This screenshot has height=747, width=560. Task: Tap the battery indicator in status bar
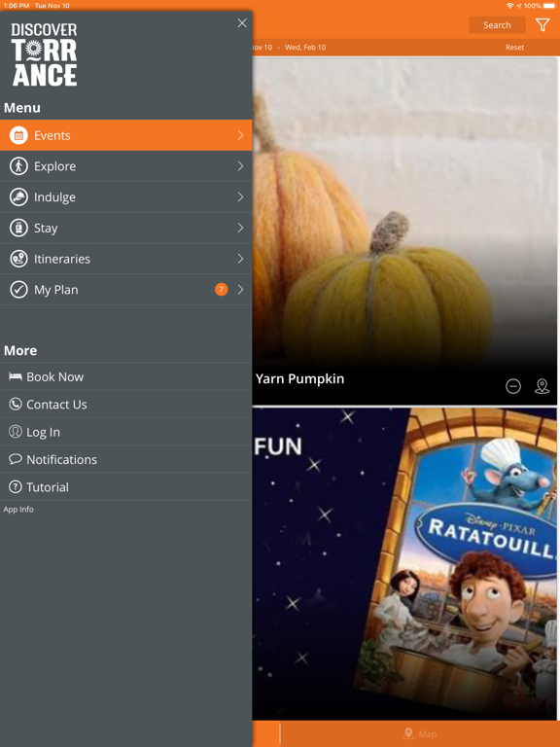549,6
